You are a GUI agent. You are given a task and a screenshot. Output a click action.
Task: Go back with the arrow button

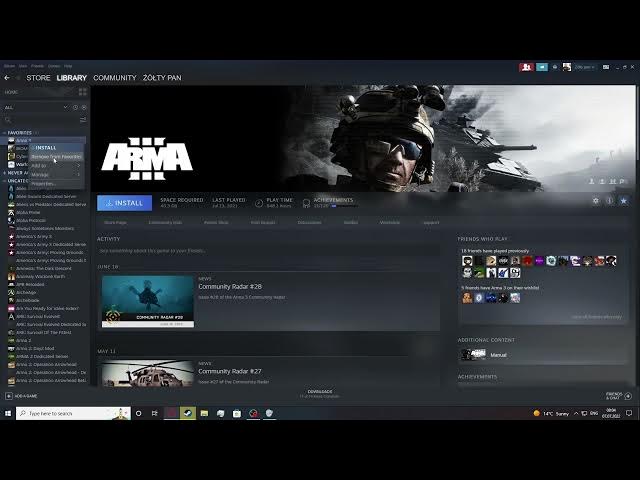point(7,78)
